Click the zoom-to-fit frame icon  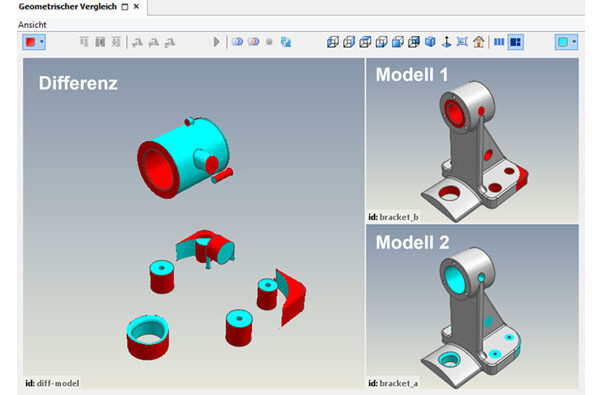pos(462,42)
